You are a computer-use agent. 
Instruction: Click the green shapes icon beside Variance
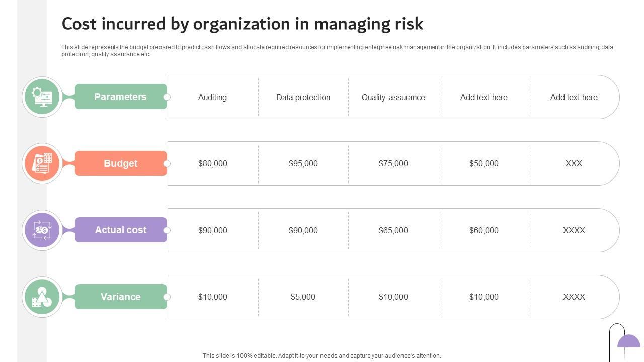coord(42,297)
